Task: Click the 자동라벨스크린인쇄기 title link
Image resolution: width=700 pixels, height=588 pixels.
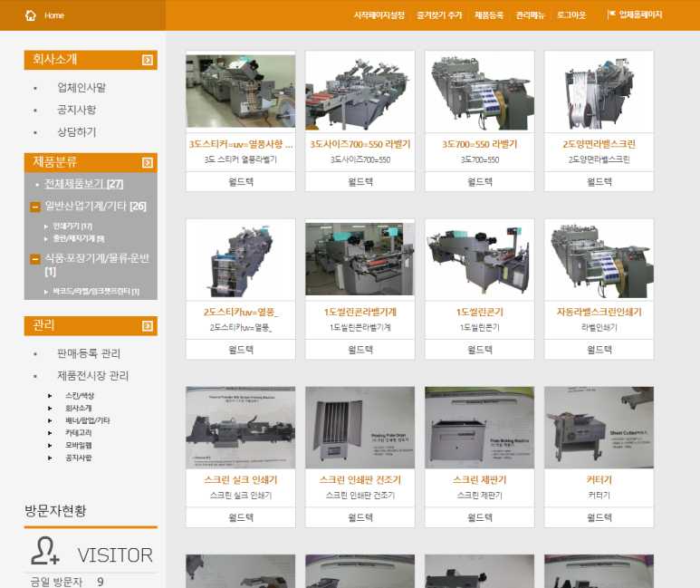Action: coord(599,313)
